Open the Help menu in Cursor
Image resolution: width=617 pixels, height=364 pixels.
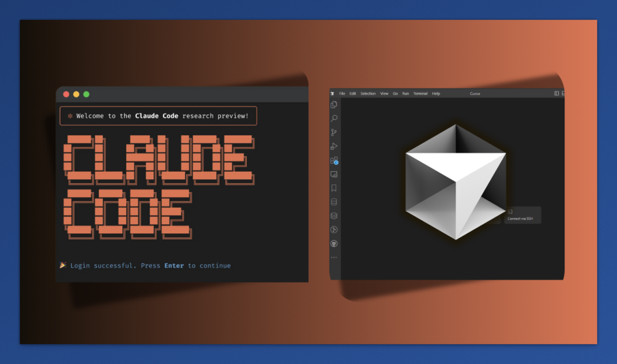tap(435, 94)
